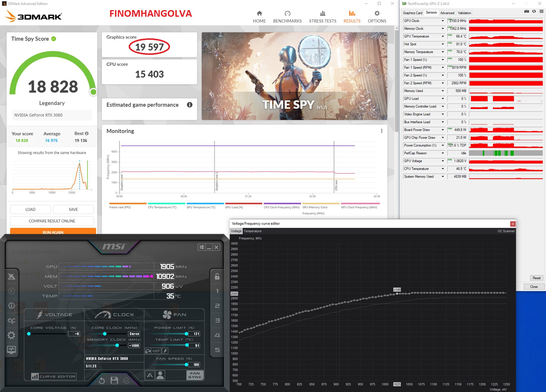Open the RESULTS tab in 3DMark

pos(352,17)
